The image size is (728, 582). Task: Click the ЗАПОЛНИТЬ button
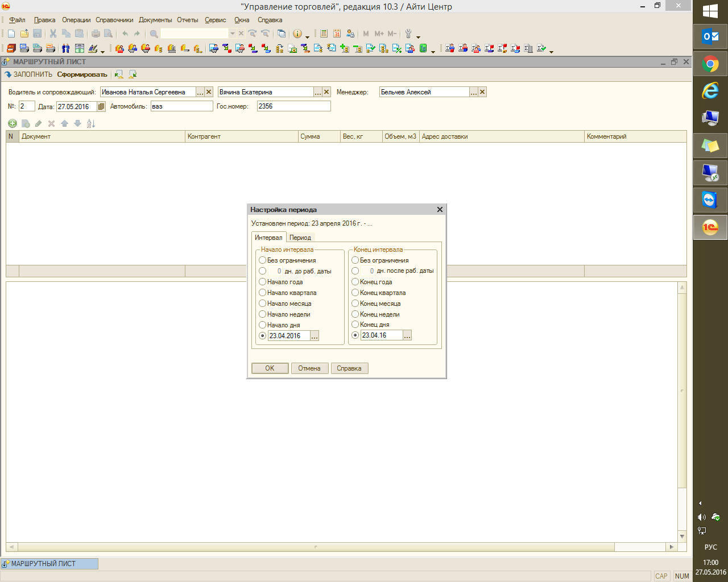(x=28, y=74)
